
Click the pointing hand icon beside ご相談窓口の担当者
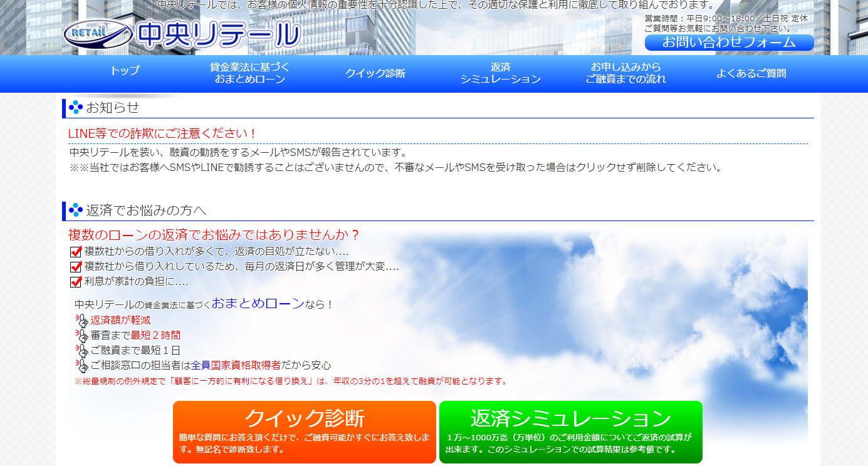click(81, 366)
